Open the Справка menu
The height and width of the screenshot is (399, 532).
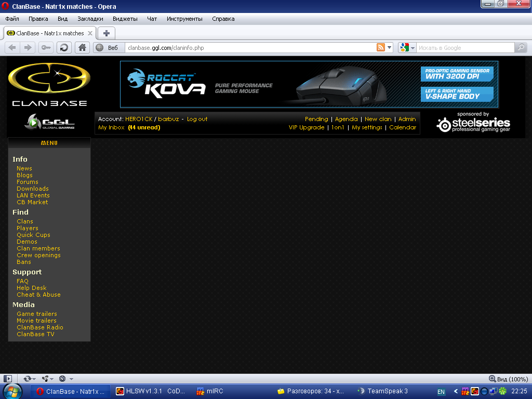[x=223, y=19]
